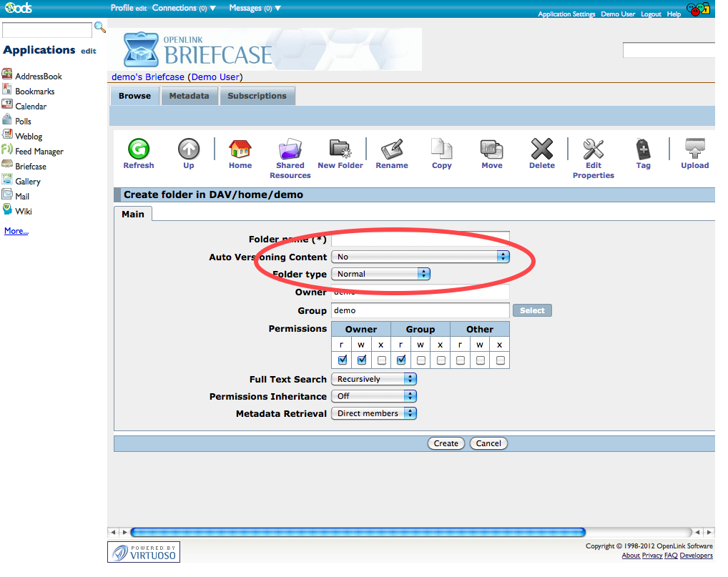728x577 pixels.
Task: Enable Other read permission checkbox
Action: [x=461, y=360]
